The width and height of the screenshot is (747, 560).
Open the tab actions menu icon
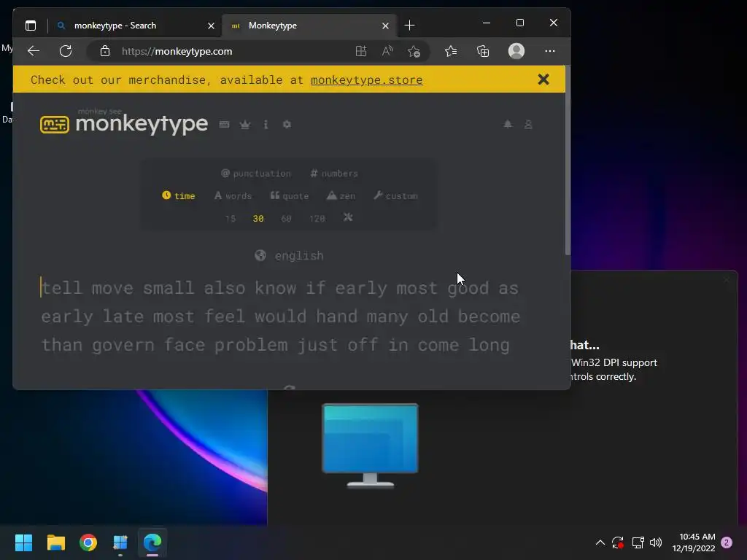click(x=31, y=26)
